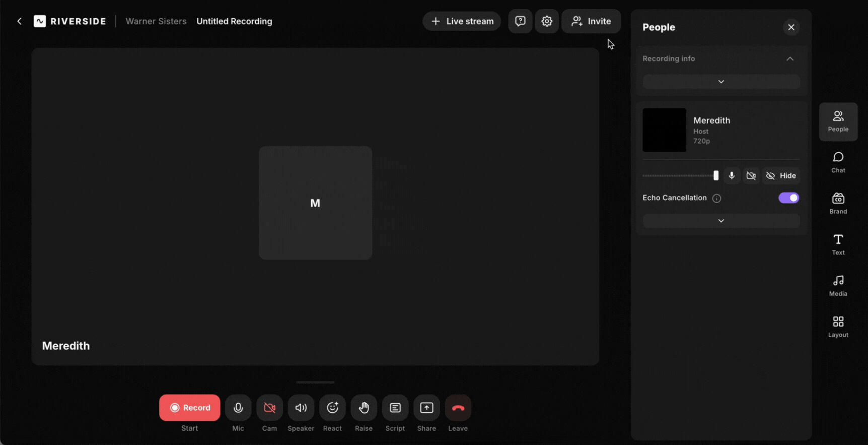Toggle the bottom toolbar Cam button

point(269,408)
